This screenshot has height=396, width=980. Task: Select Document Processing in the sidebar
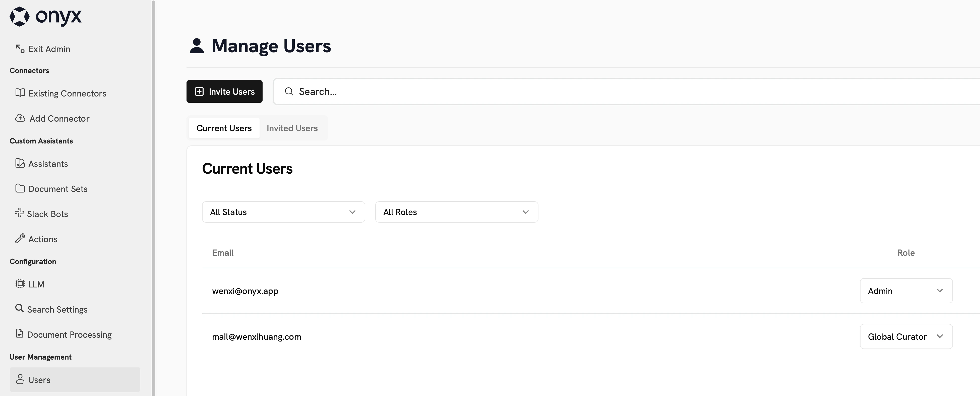coord(69,334)
